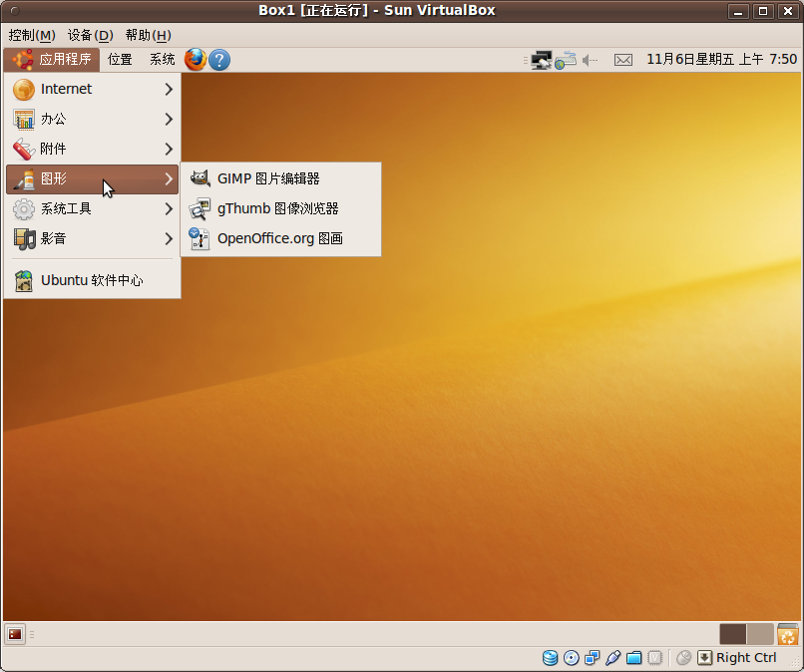Viewport: 804px width, 672px height.
Task: Open the trash icon in bottom panel
Action: 788,634
